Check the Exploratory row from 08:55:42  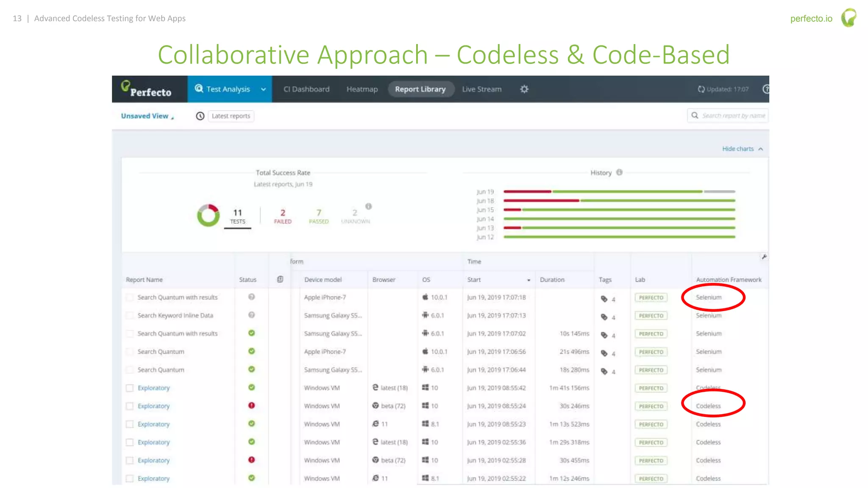[130, 388]
